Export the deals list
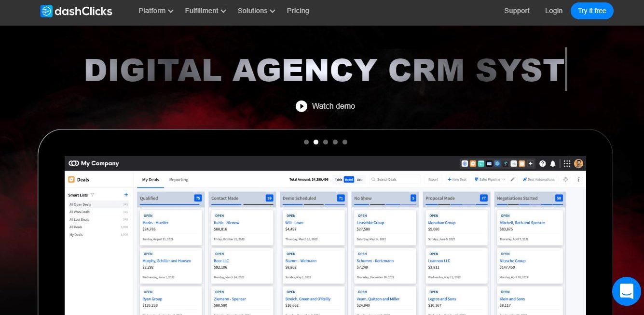 click(433, 179)
